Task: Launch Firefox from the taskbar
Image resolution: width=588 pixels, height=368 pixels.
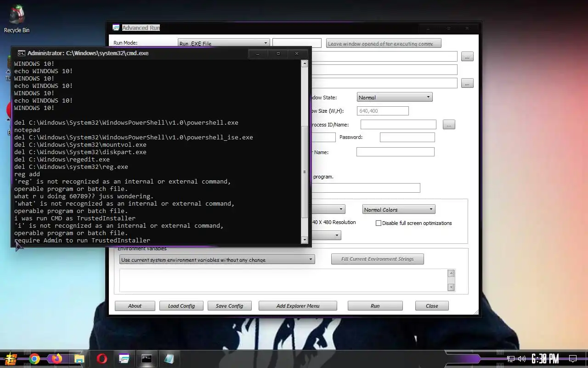Action: [x=57, y=358]
